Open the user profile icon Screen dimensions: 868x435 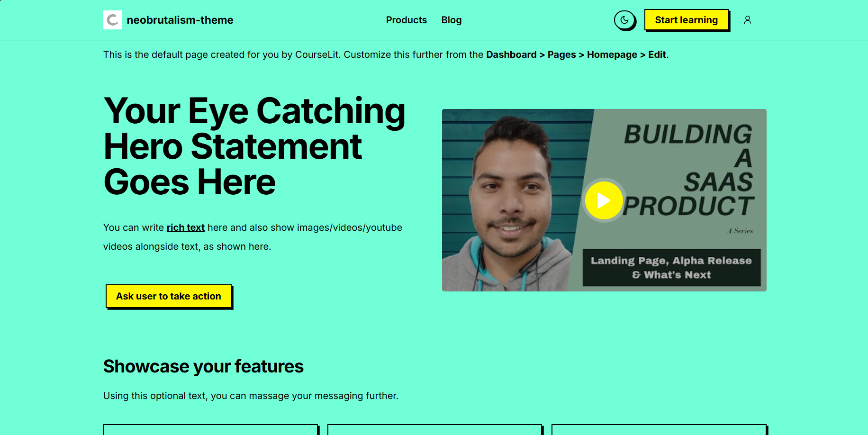[x=747, y=20]
